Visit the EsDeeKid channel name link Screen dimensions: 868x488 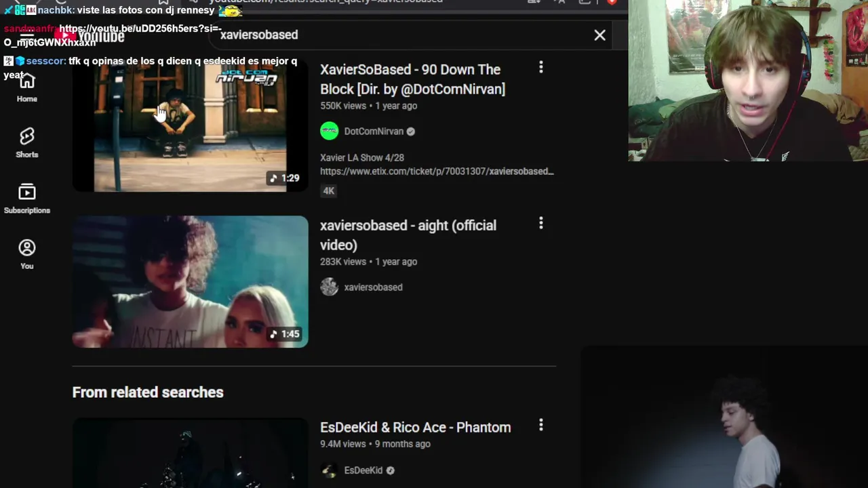363,470
